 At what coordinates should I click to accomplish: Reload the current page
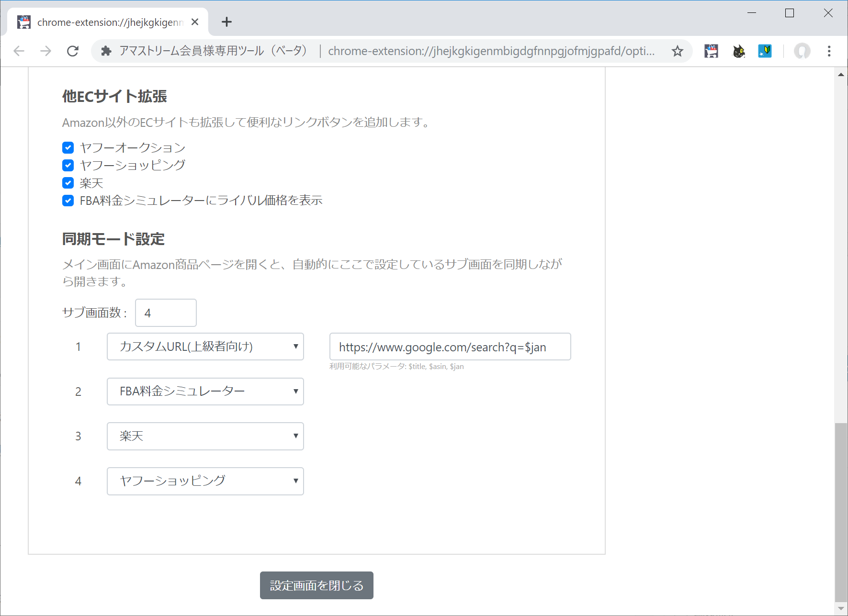[x=73, y=51]
